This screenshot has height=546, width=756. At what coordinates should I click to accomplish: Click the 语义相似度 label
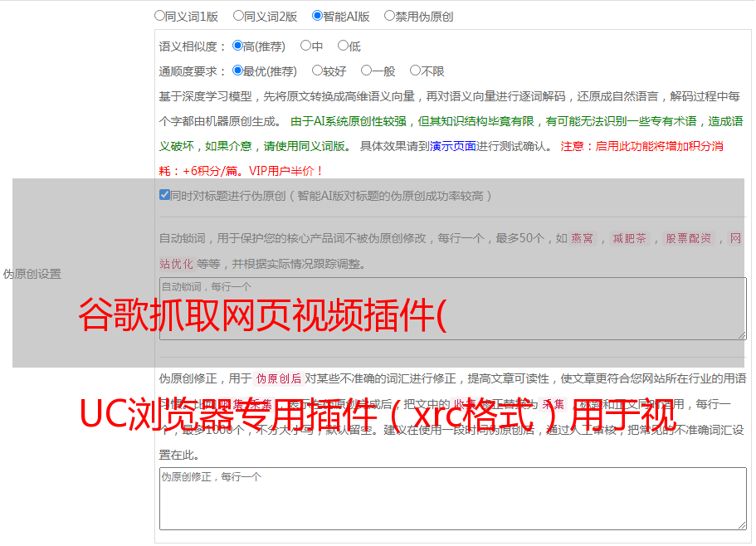(x=192, y=46)
